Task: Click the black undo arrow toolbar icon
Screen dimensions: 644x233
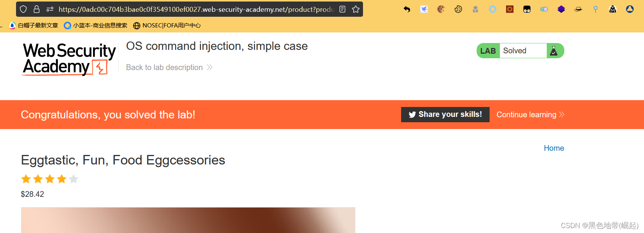Action: [x=407, y=9]
